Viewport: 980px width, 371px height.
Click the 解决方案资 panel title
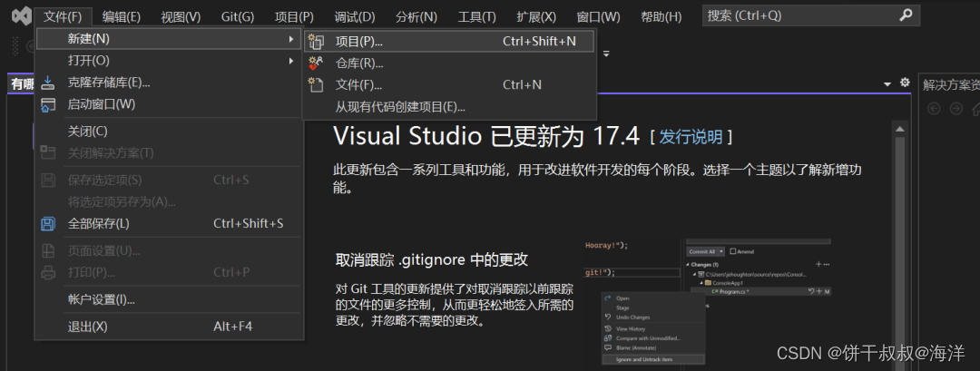pos(951,85)
